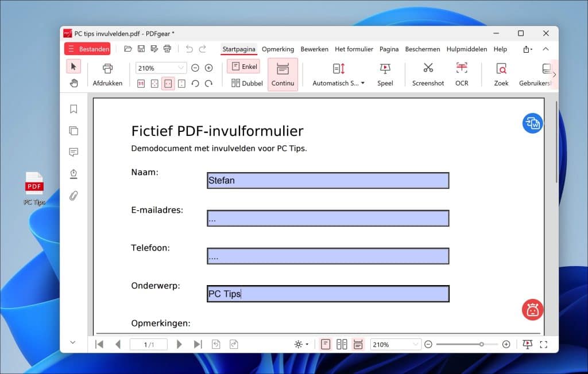
Task: Activate the hand pan tool
Action: pos(74,83)
